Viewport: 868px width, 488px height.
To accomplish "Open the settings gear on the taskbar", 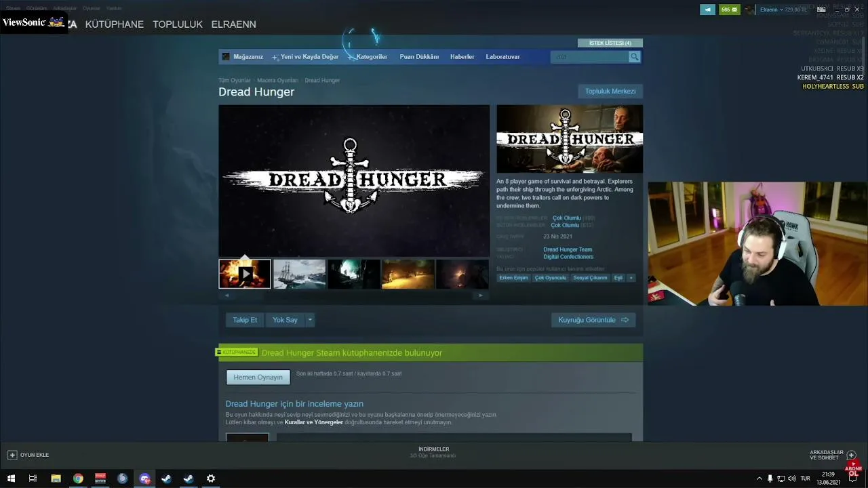I will tap(211, 479).
